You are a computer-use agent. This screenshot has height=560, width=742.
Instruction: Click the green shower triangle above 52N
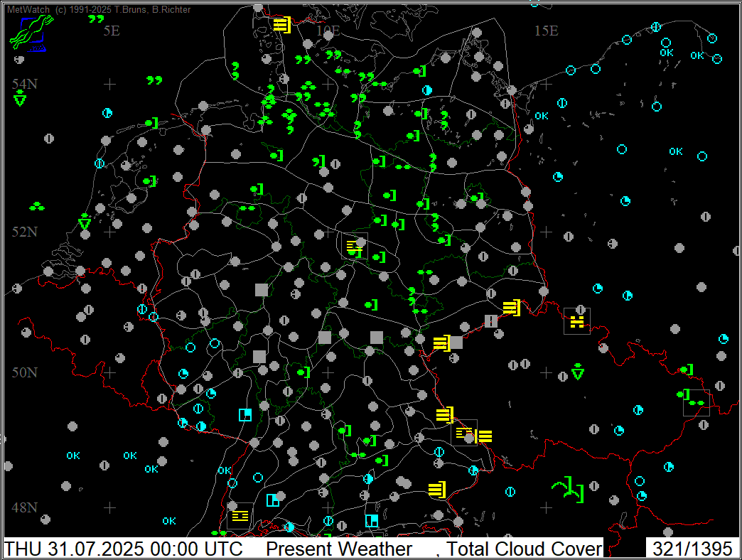point(85,221)
